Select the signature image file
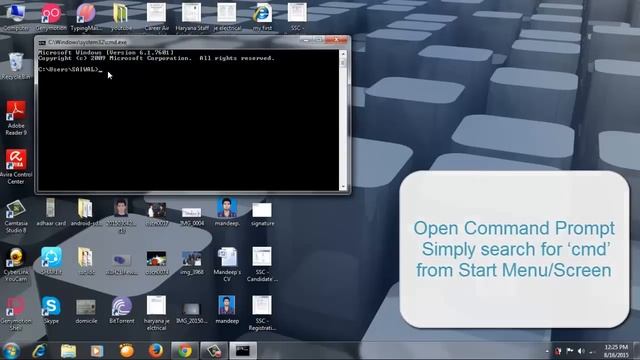This screenshot has height=360, width=640. point(262,214)
